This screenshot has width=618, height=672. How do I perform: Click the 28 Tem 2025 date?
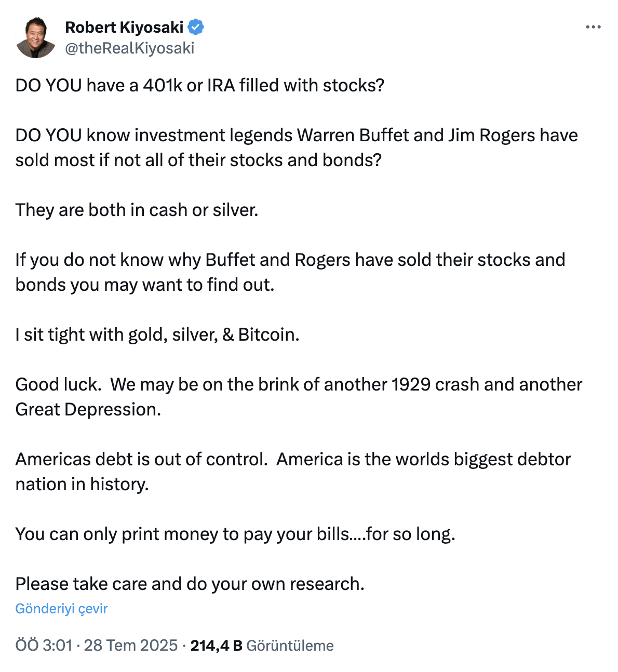coord(131,646)
